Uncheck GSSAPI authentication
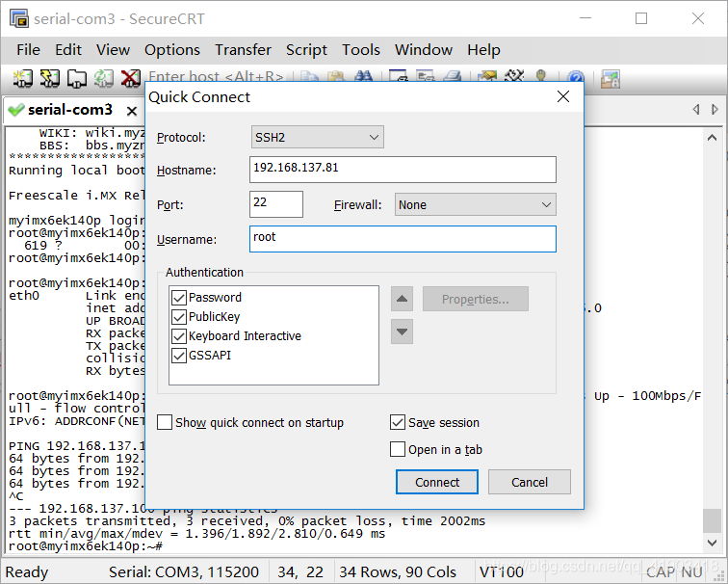 [179, 356]
